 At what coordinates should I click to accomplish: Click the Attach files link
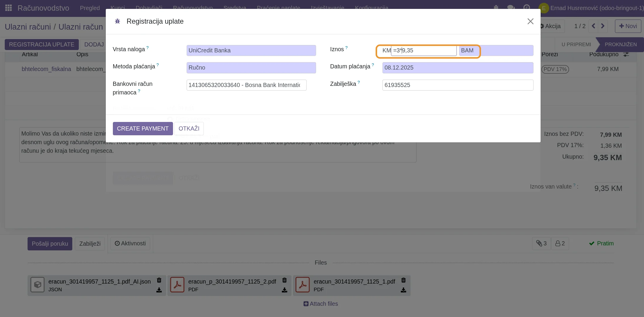point(320,304)
